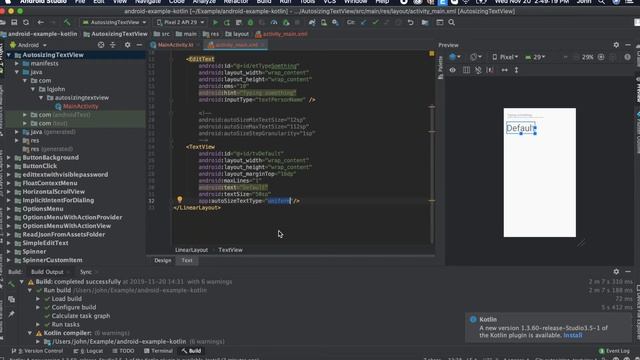The width and height of the screenshot is (640, 360).
Task: Hide the Project panel with the minus icon
Action: tap(139, 45)
